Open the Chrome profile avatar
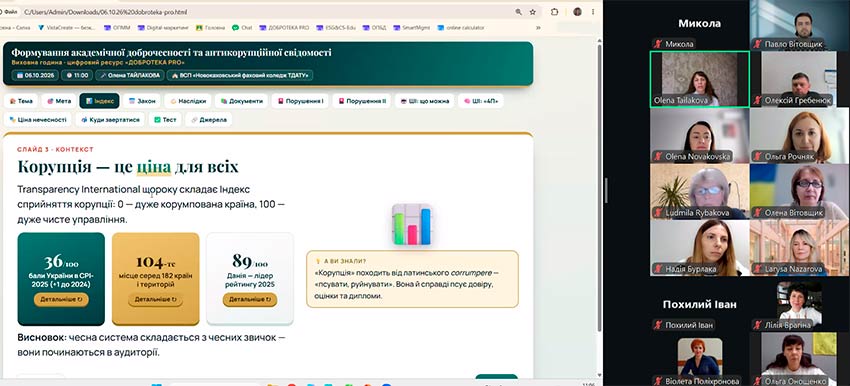 [577, 12]
